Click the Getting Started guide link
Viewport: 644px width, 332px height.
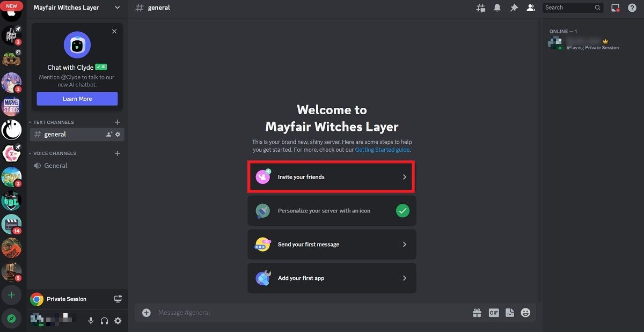[x=382, y=150]
